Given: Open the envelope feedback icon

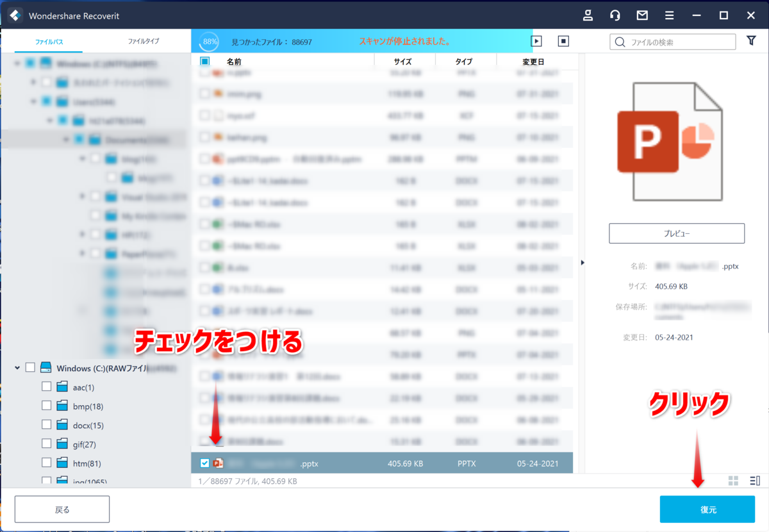Looking at the screenshot, I should pos(642,15).
